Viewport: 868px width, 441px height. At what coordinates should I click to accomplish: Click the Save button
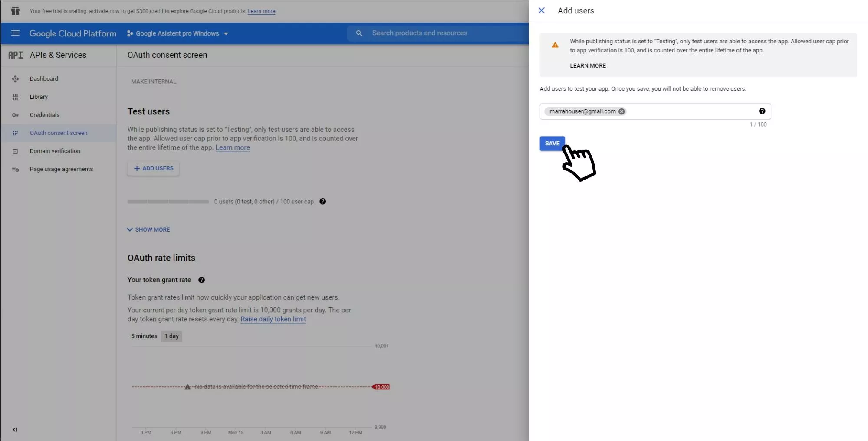552,144
